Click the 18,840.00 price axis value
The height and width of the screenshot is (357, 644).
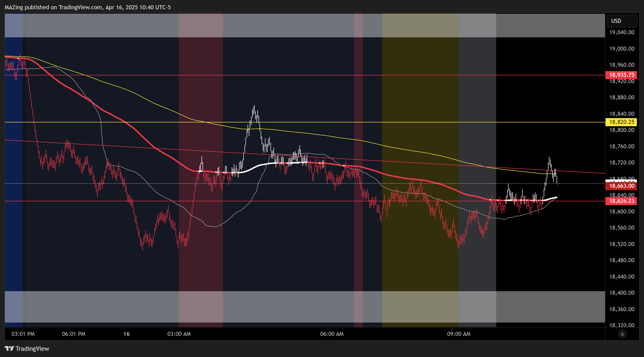(x=622, y=114)
